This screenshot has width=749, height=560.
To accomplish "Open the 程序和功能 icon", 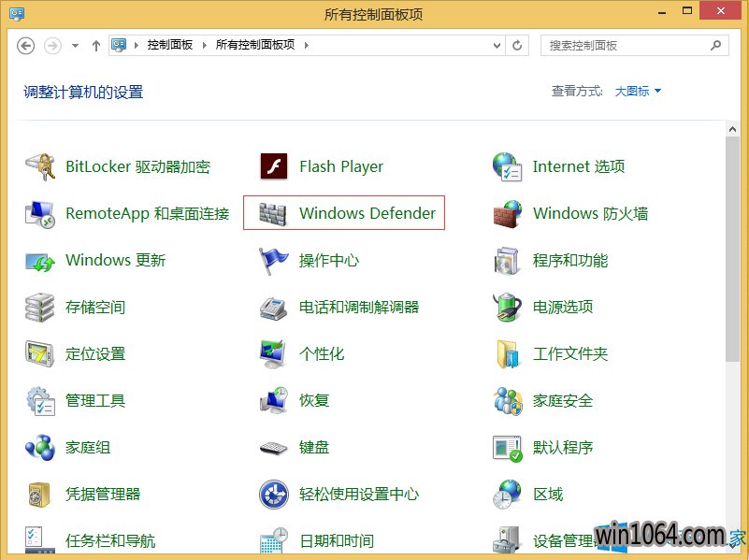I will click(x=507, y=261).
